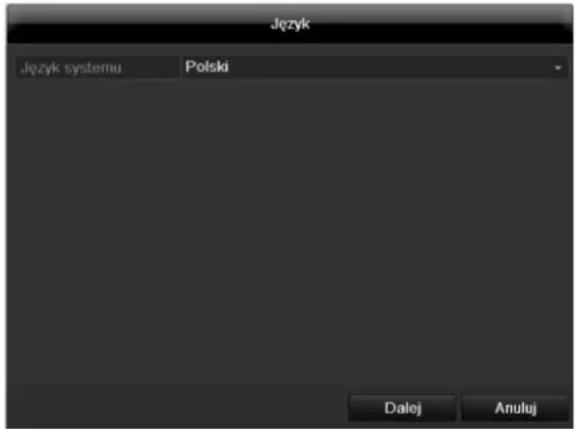The image size is (576, 429).
Task: Open the combo box currently showing Polski
Action: click(x=375, y=67)
